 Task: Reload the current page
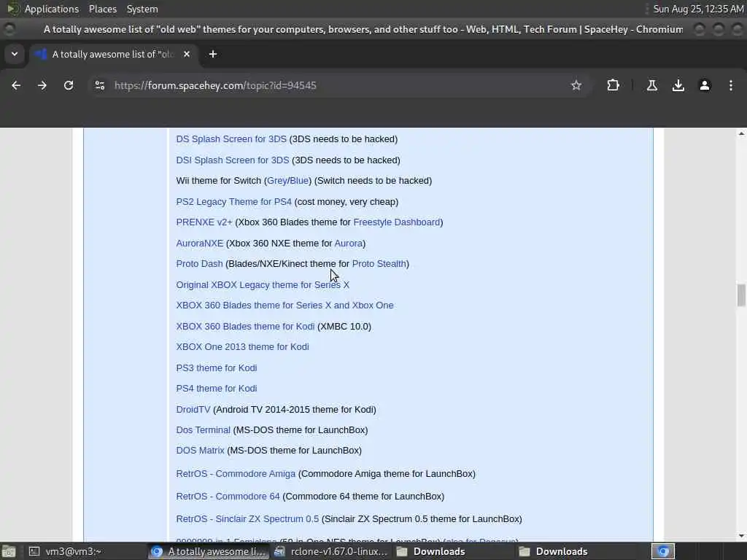tap(69, 86)
